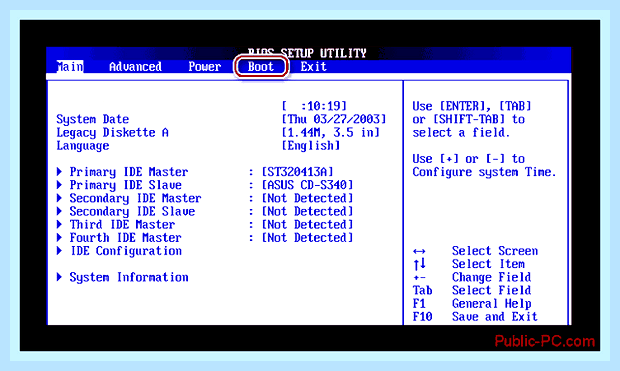Switch to the Main tab

click(70, 66)
